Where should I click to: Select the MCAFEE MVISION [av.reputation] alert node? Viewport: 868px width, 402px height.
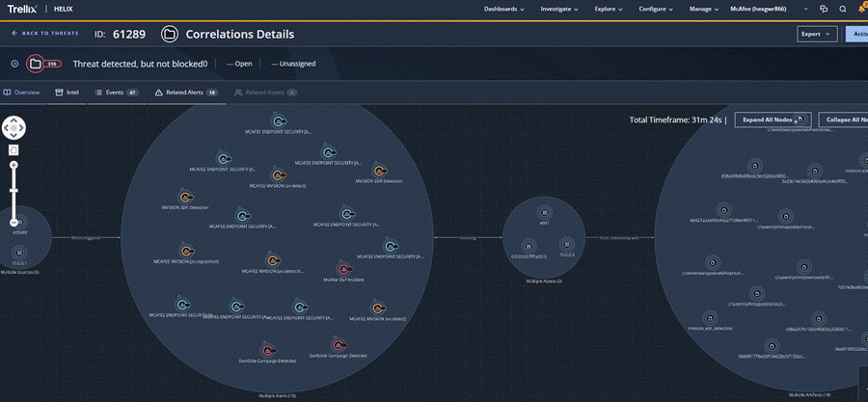click(187, 251)
